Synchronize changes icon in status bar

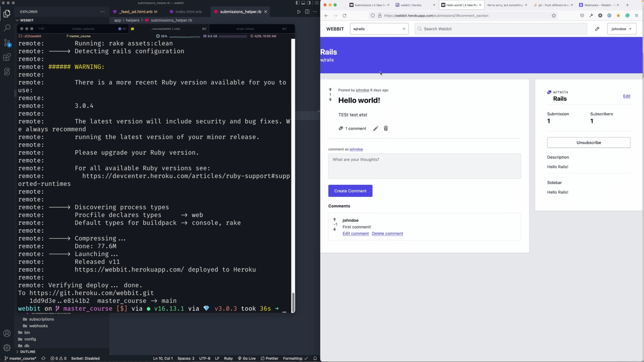43,358
